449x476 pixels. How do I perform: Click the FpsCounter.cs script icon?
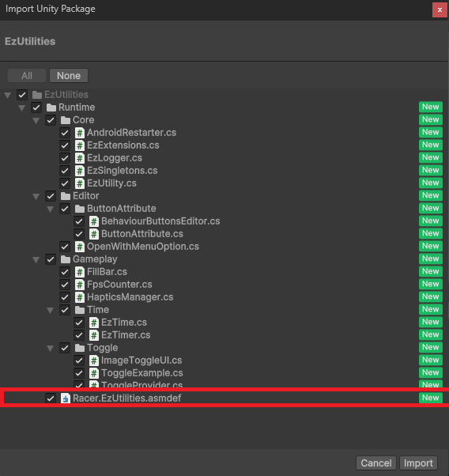[80, 285]
